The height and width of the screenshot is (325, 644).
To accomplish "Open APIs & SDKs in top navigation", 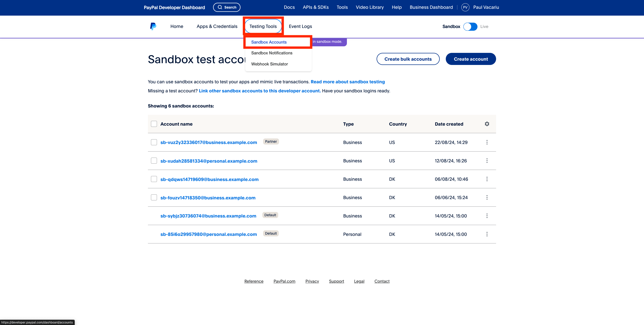I will click(x=316, y=7).
